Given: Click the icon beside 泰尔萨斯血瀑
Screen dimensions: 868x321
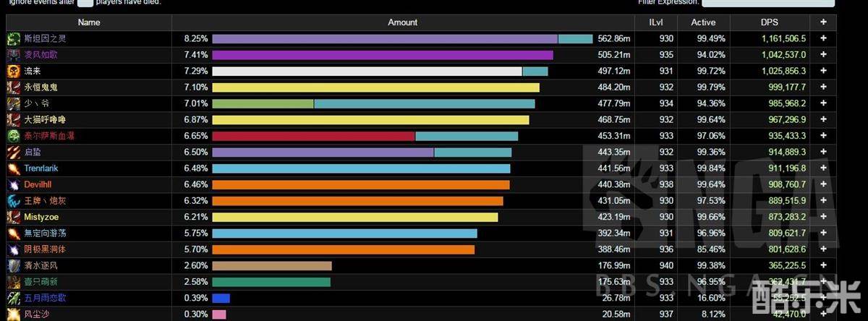Looking at the screenshot, I should click(x=14, y=136).
